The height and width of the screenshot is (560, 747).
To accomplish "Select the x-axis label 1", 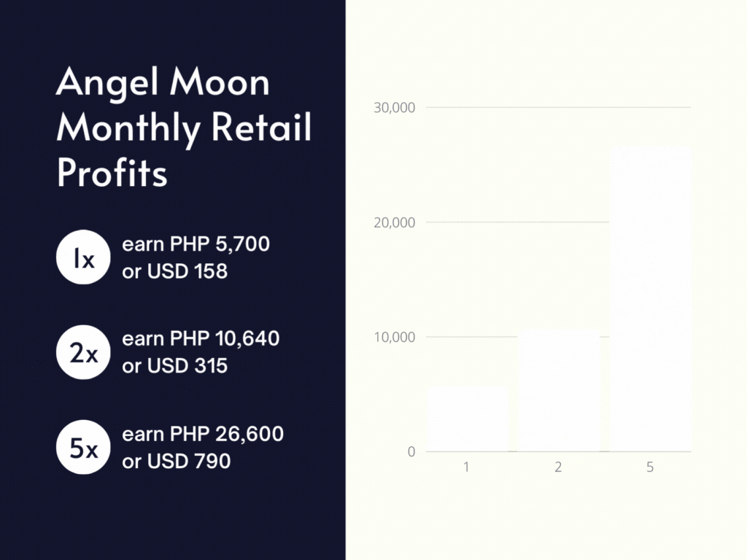I will click(467, 467).
